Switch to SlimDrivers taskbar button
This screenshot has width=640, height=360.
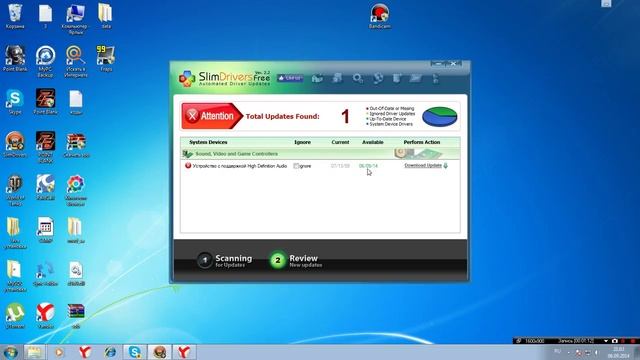pyautogui.click(x=160, y=352)
